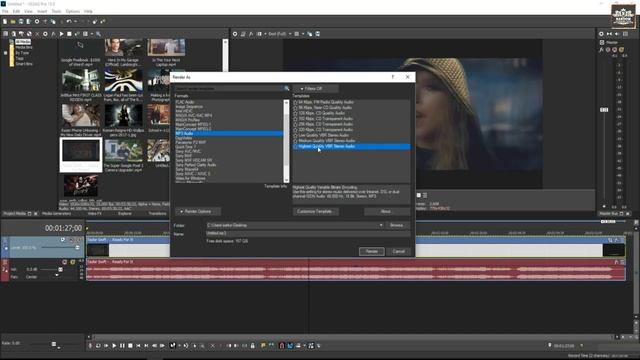Go to end of project transport button

pos(146,346)
